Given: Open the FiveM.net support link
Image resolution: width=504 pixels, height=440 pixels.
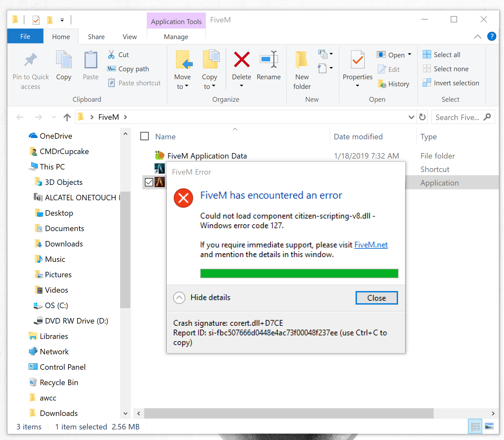Looking at the screenshot, I should click(x=371, y=245).
